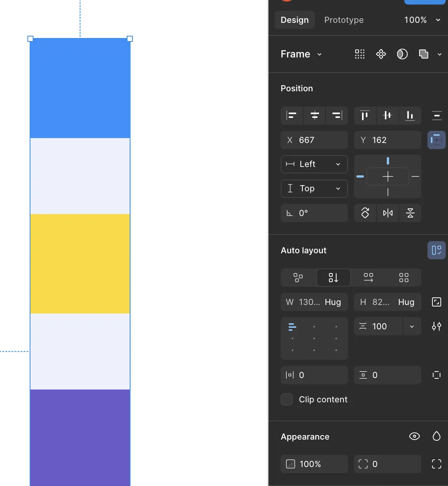This screenshot has height=486, width=448.
Task: Open the Top vertical constraint dropdown
Action: click(314, 189)
